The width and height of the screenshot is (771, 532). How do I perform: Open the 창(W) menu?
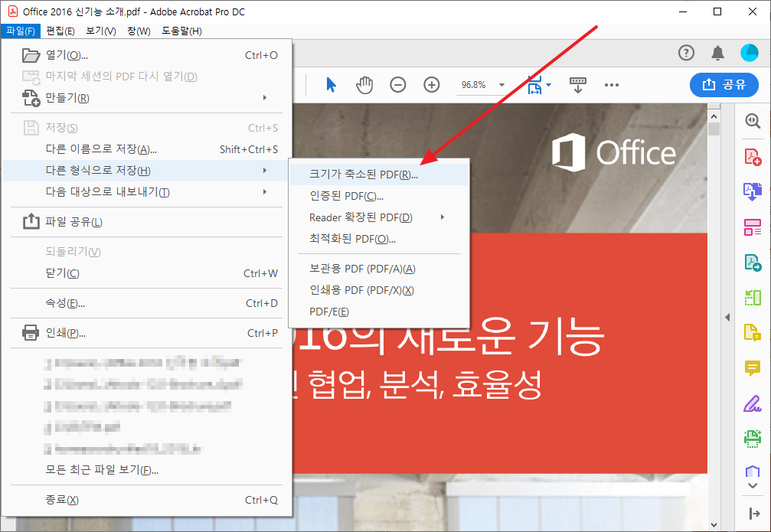point(139,31)
